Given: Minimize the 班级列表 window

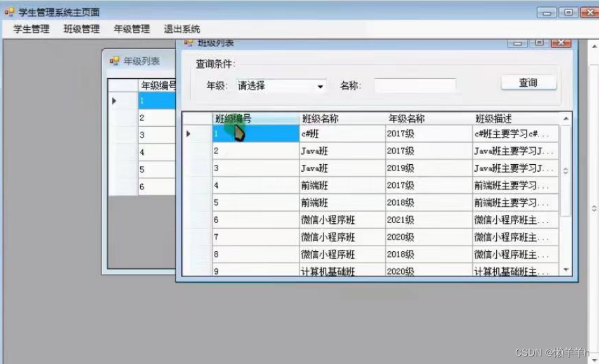Looking at the screenshot, I should pos(518,43).
